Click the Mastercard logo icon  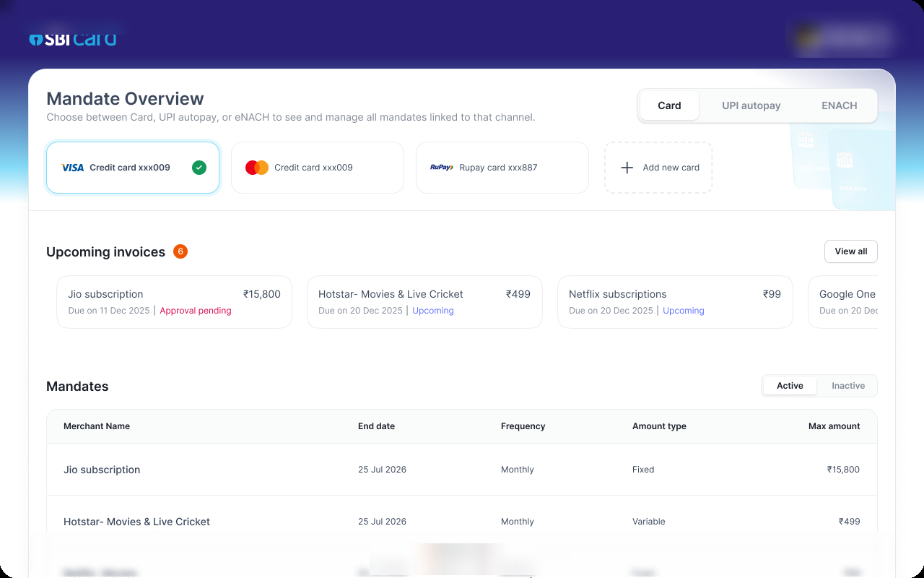point(257,168)
